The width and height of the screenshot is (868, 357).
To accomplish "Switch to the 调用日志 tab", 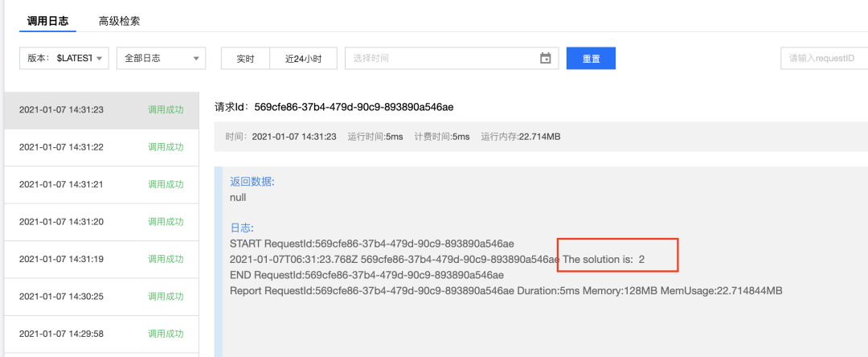I will [x=47, y=22].
